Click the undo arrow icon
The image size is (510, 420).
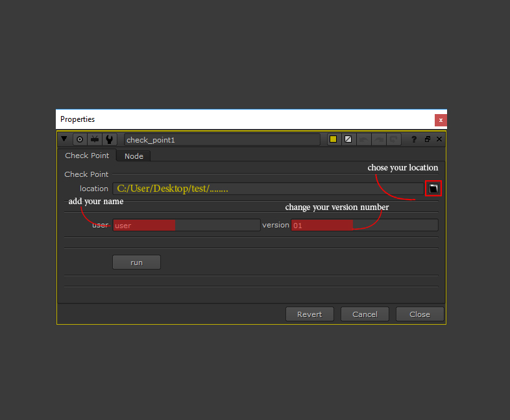point(364,139)
